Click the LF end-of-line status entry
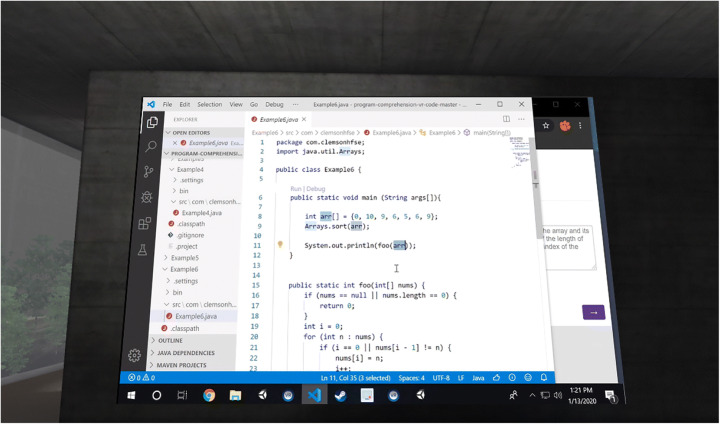This screenshot has height=424, width=720. (461, 378)
